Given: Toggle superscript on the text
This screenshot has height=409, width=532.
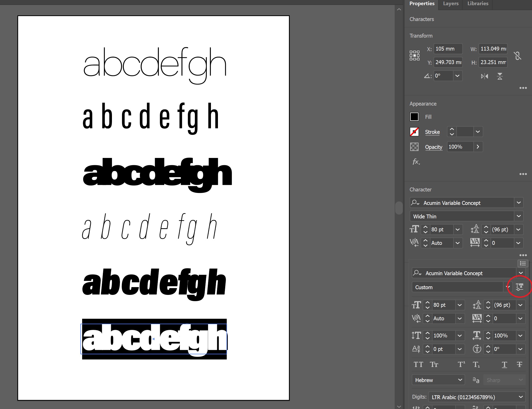Looking at the screenshot, I should [461, 364].
